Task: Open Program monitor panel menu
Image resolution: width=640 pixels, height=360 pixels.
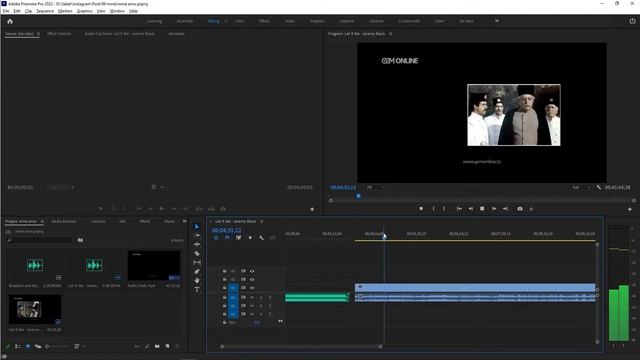Action: 391,34
